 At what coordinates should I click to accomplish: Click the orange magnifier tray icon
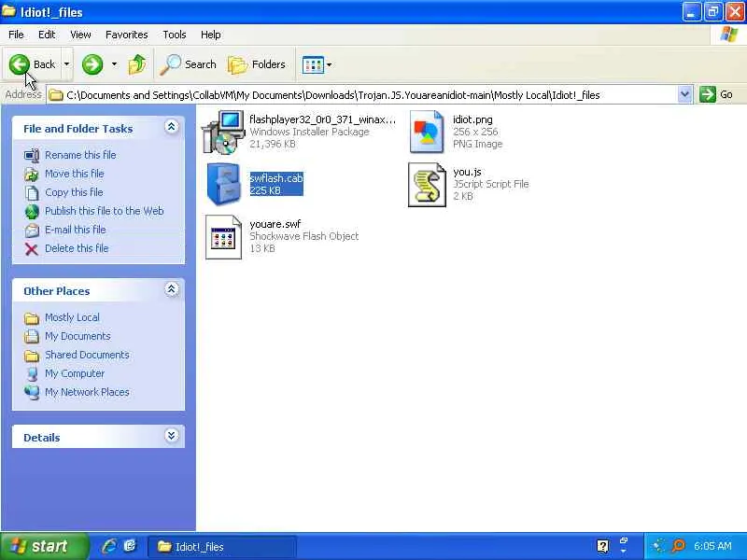(x=678, y=546)
